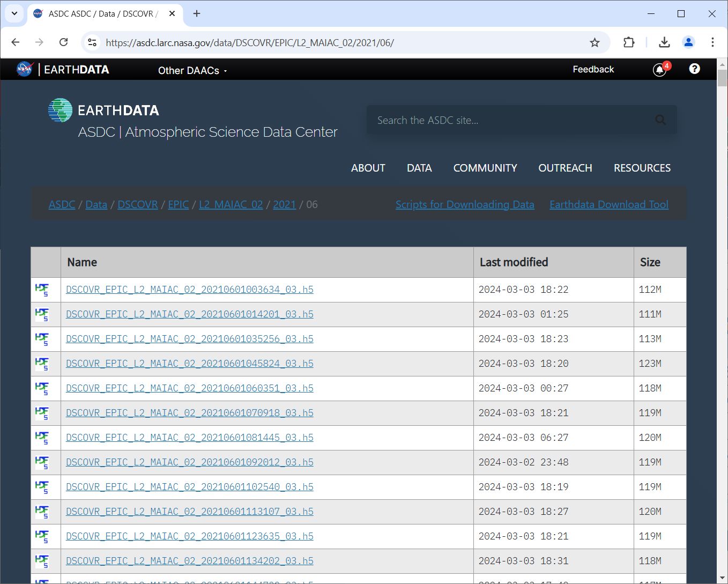
Task: Reload the page
Action: click(x=63, y=42)
